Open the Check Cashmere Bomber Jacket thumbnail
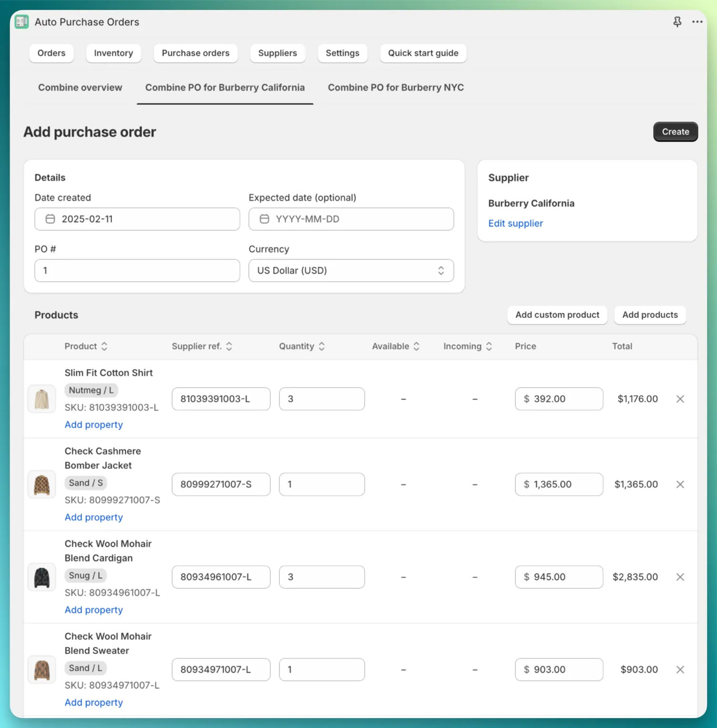Screen dimensions: 717x728 [41, 484]
